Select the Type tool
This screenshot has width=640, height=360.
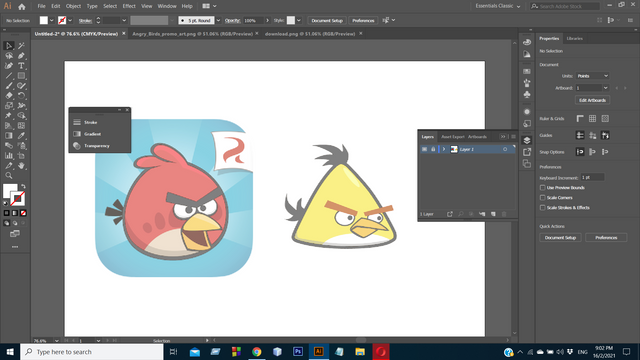[x=21, y=66]
